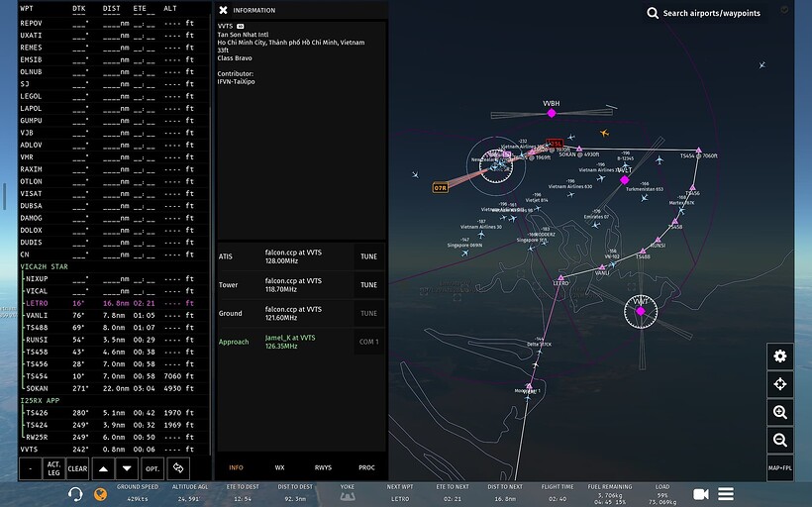Open the camera view options
This screenshot has width=812, height=507.
[x=701, y=494]
